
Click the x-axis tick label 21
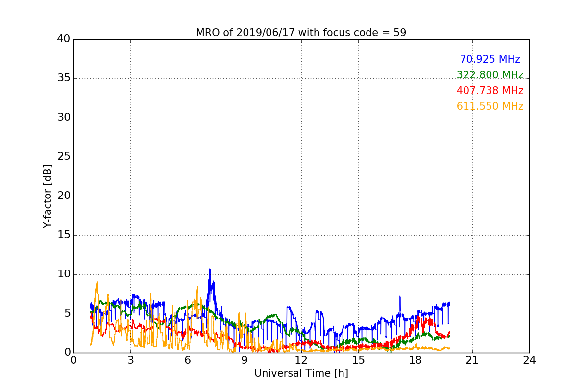tap(472, 360)
